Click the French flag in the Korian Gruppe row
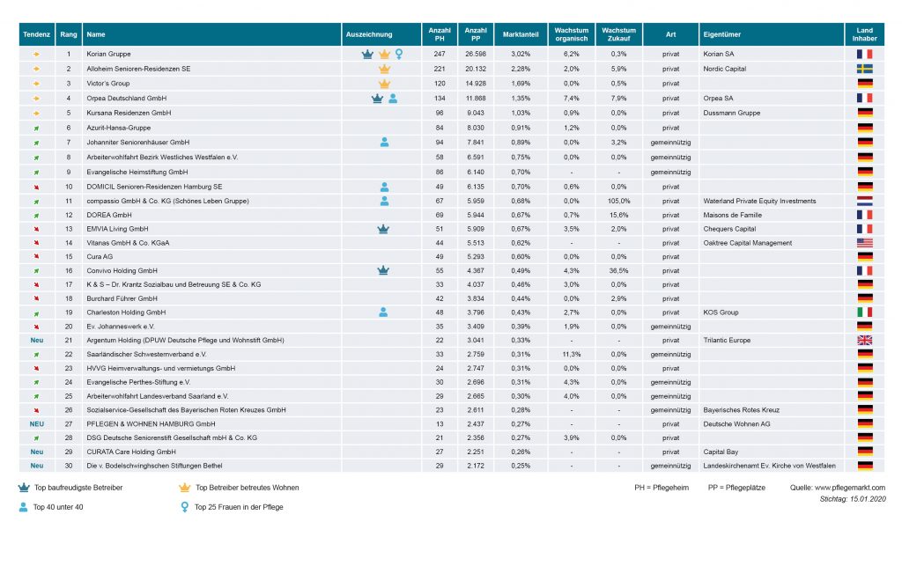 (x=864, y=54)
